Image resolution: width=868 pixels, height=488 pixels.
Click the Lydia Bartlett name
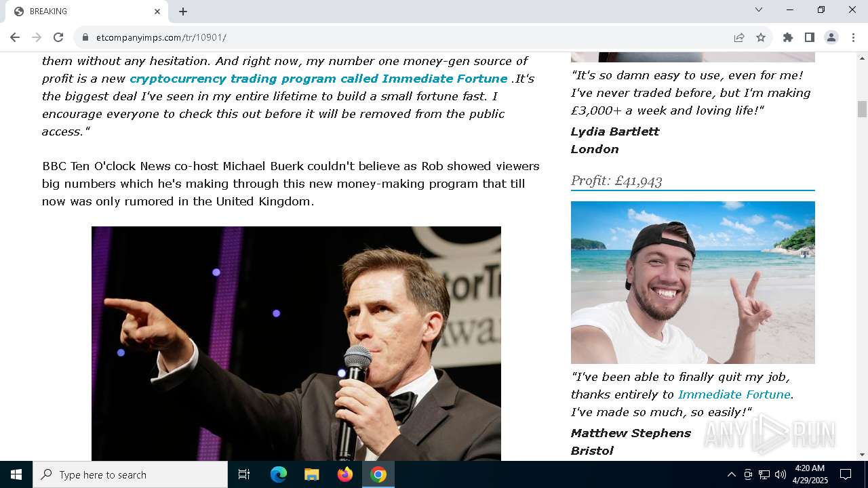[615, 131]
